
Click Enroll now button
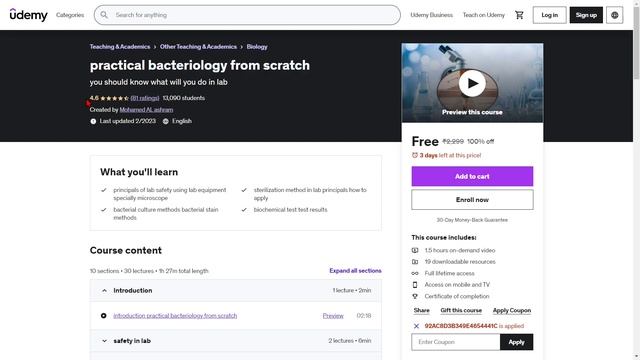[472, 200]
